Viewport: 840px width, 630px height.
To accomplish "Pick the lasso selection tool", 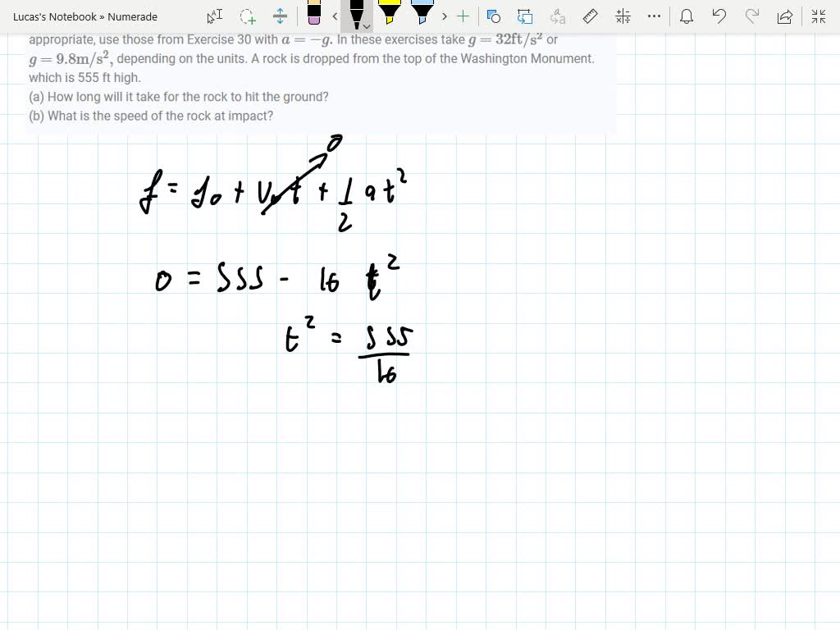I will [246, 16].
